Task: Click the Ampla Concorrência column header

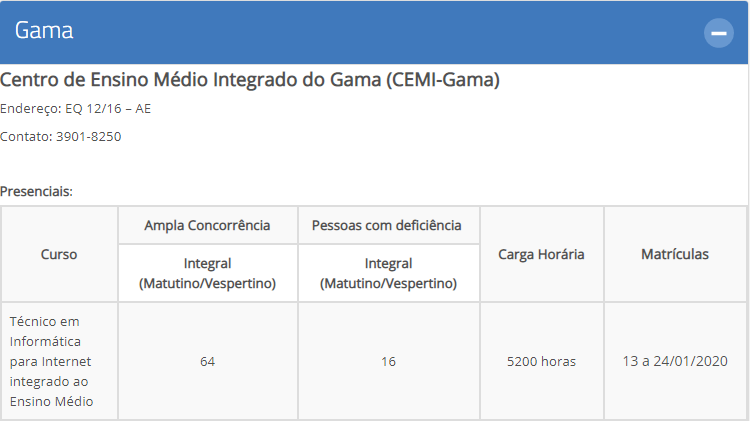Action: [208, 225]
